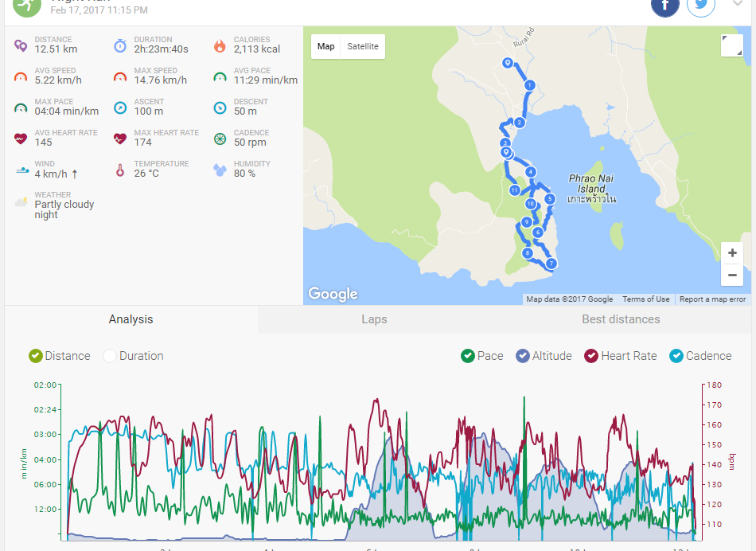Screen dimensions: 756x551
Task: Click kilometer marker 7 on route
Action: point(551,263)
